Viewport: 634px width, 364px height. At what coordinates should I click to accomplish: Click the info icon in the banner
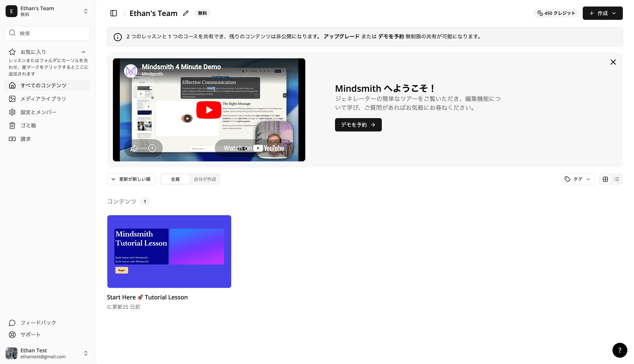[x=118, y=37]
